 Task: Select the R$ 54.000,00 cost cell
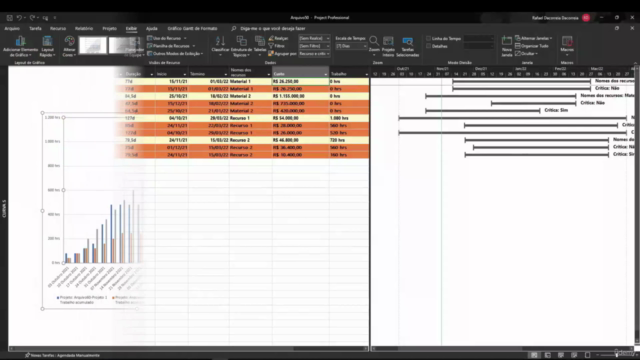click(x=300, y=118)
